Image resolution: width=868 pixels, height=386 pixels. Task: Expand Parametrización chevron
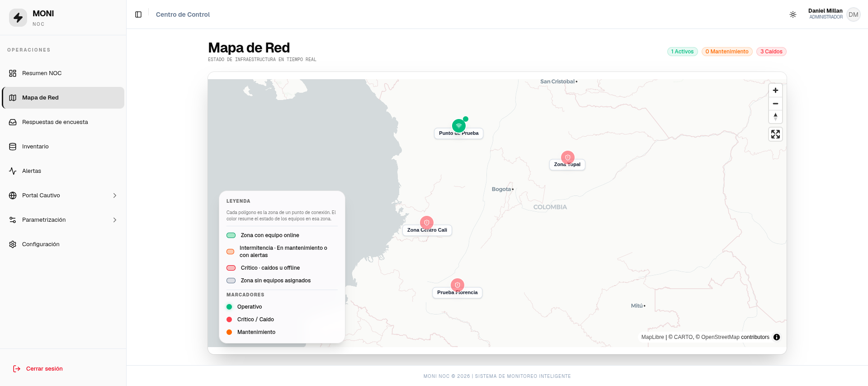[115, 220]
